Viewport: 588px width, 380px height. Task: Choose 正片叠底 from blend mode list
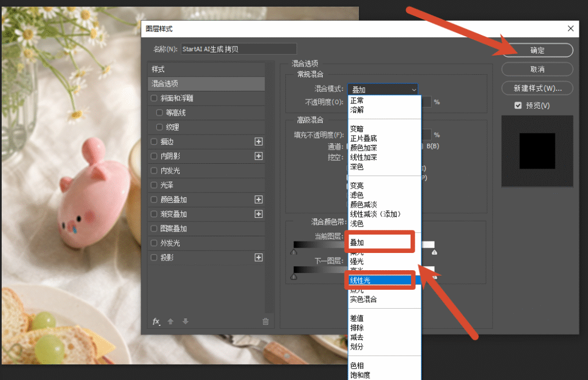pos(363,139)
